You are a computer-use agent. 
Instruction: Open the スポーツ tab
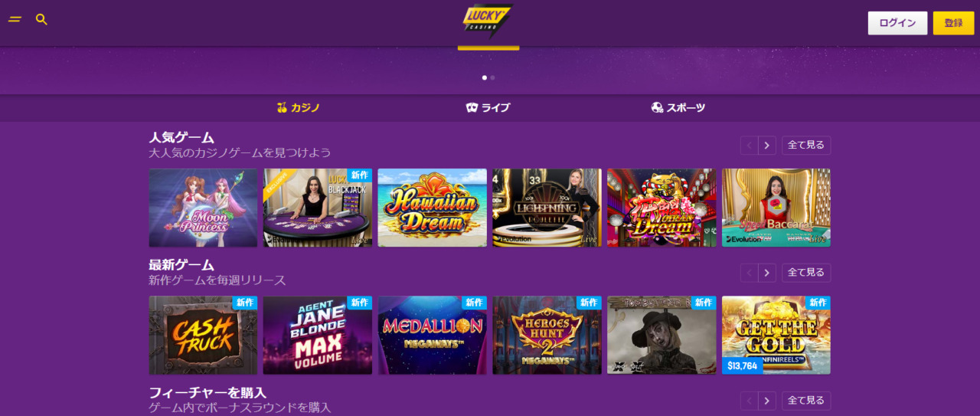point(678,108)
